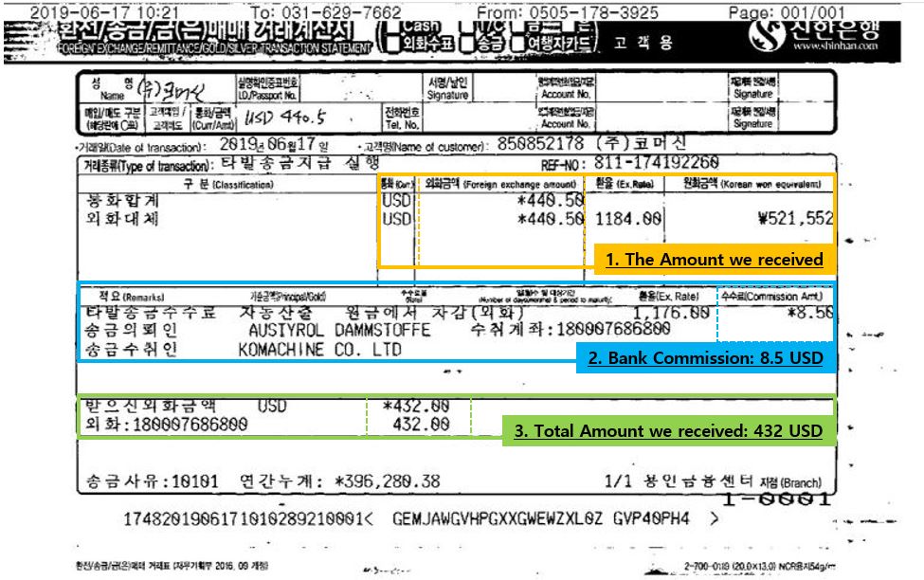This screenshot has width=924, height=580.
Task: Click the 받으신외화금액 received amount label
Action: [151, 406]
